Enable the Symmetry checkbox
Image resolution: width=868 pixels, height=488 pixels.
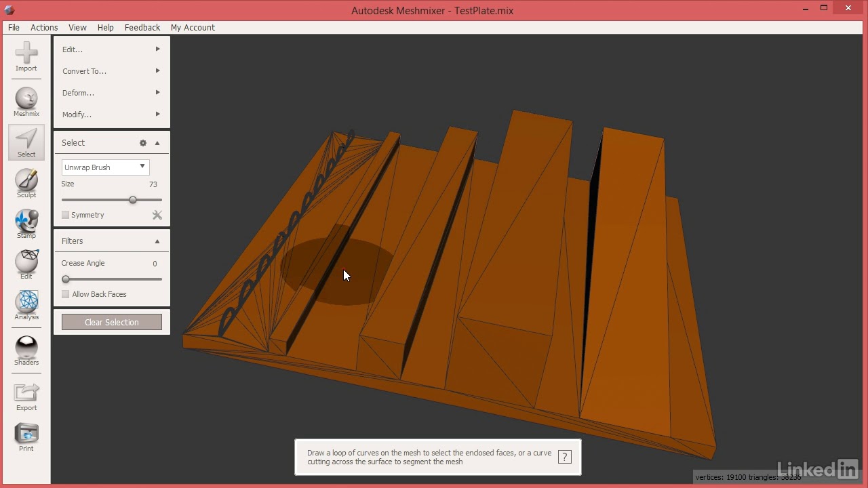point(66,215)
